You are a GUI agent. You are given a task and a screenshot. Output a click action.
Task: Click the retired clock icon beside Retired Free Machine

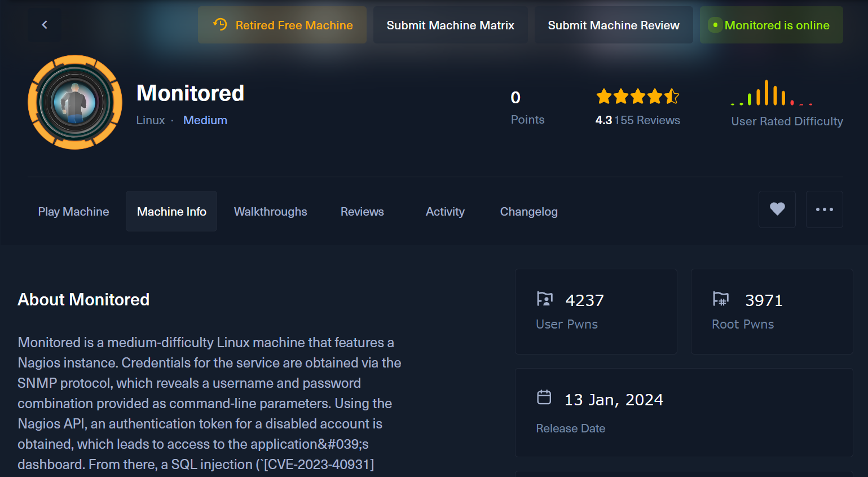tap(220, 24)
